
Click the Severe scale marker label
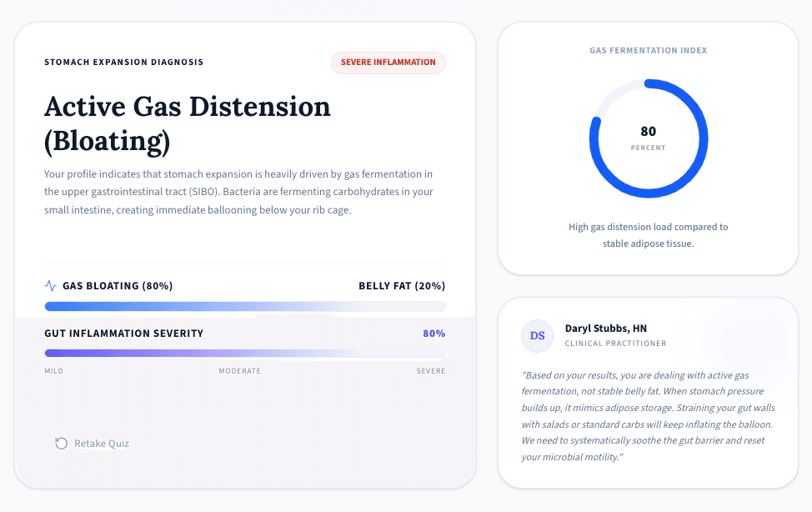431,371
